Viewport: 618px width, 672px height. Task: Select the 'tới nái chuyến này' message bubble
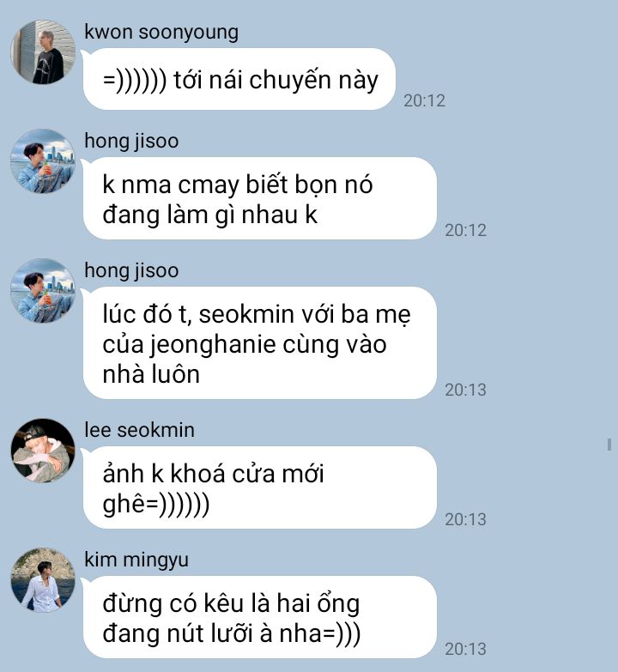pos(239,79)
